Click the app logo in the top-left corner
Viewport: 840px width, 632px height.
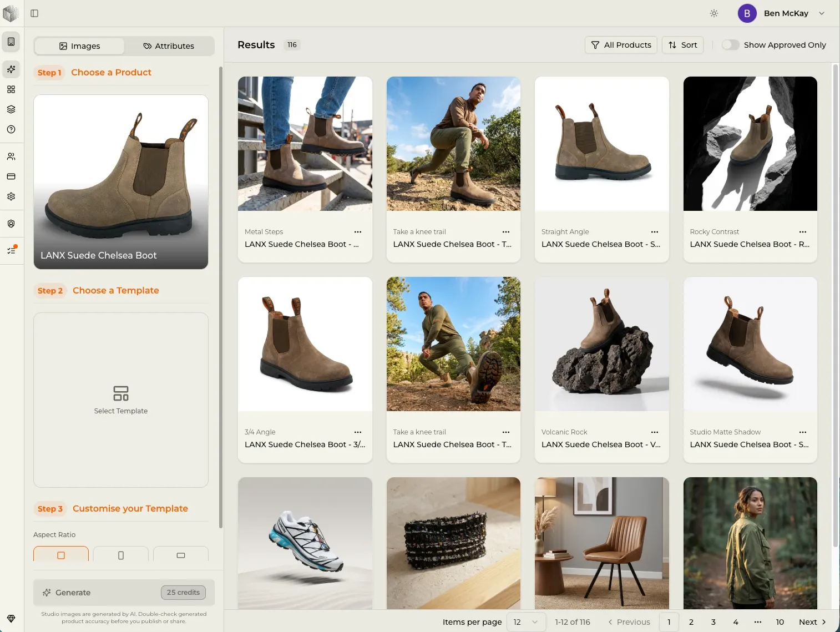pos(11,13)
